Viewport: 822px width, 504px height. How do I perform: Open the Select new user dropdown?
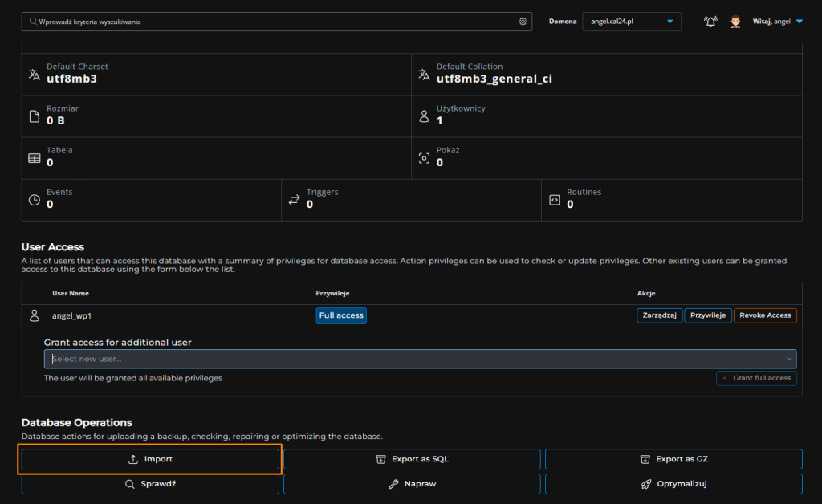click(420, 359)
